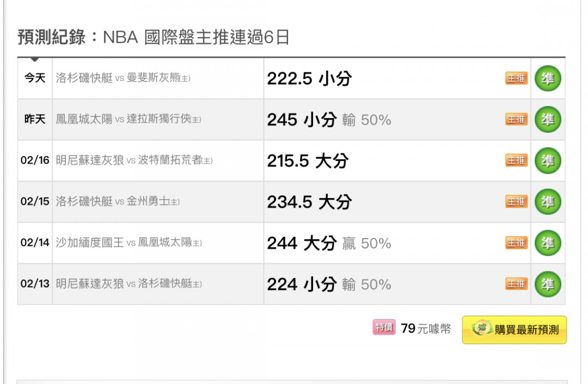Open the 明尼蘇達灰狼 vs 波特蘭拓荒者 matchup
Screen dimensions: 588x384
[134, 160]
